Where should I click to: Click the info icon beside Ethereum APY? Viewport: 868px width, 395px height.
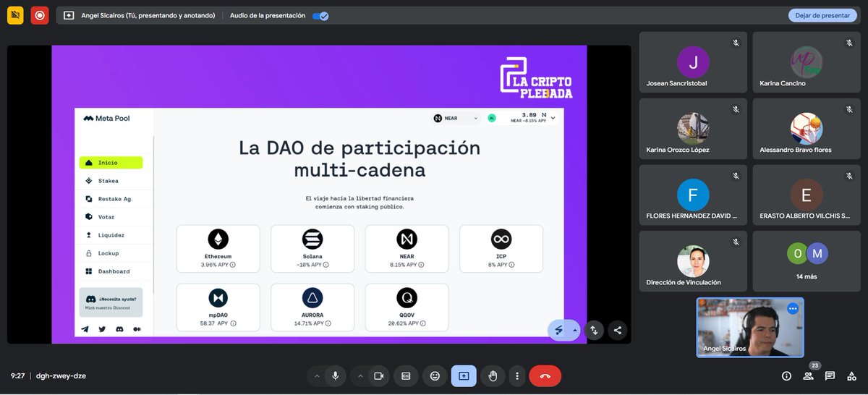[232, 265]
